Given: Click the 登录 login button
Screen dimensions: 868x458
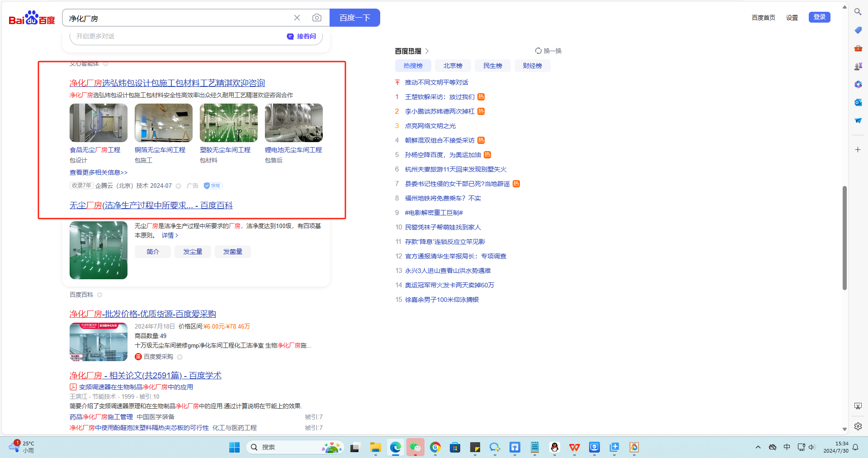Looking at the screenshot, I should (819, 17).
